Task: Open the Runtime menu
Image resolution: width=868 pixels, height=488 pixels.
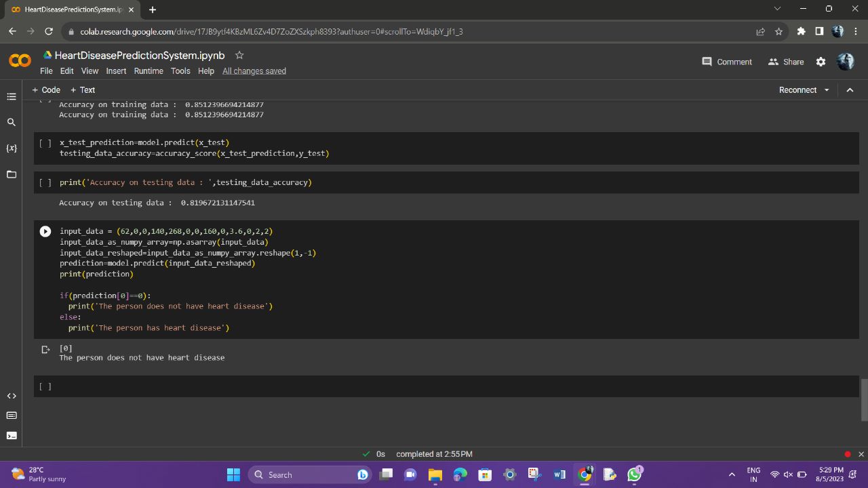Action: 149,71
